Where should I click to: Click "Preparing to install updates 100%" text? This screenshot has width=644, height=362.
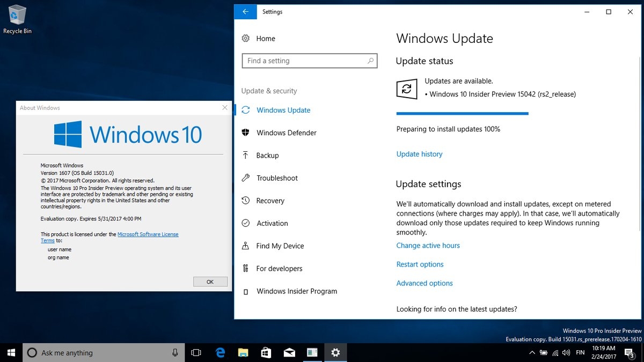(x=448, y=129)
